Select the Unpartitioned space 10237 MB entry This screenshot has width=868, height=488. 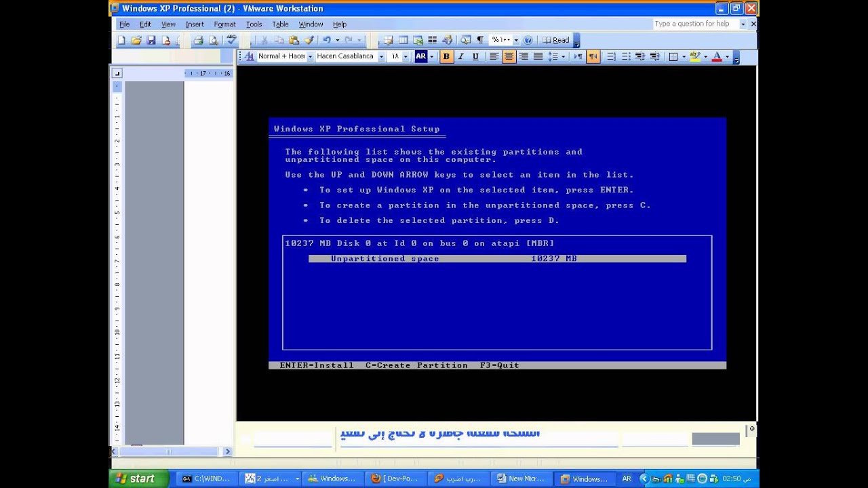click(497, 258)
